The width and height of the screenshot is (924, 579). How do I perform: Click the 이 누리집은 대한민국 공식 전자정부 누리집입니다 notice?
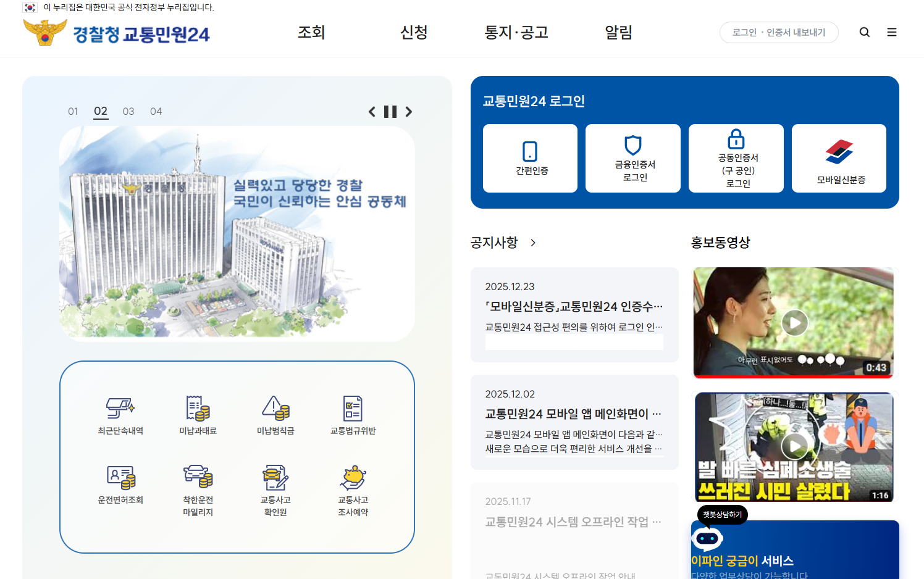point(128,7)
